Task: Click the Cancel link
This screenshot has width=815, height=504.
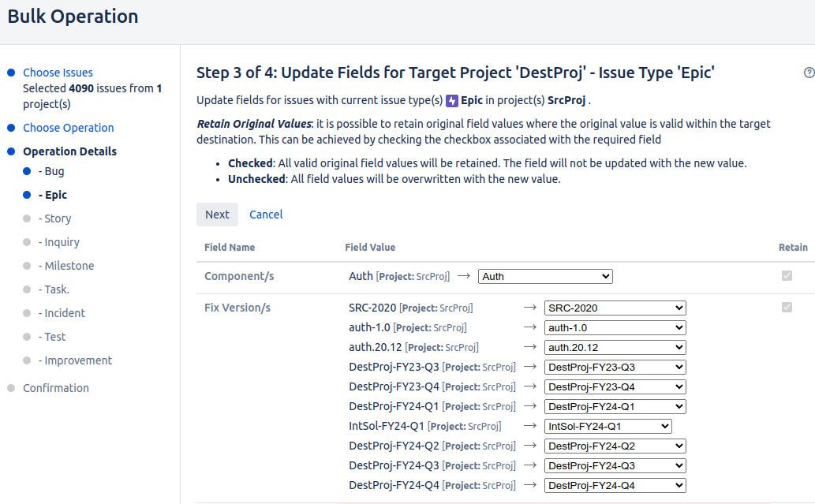Action: click(x=266, y=215)
